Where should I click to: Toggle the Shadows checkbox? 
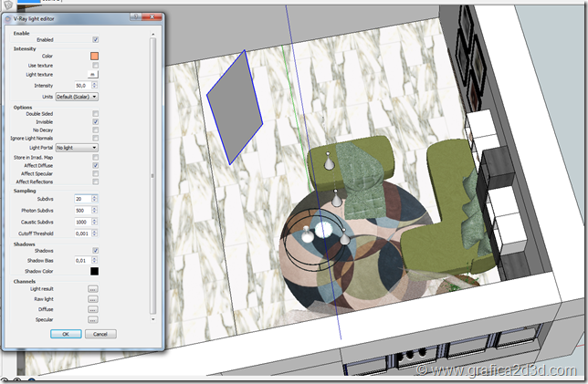pos(95,250)
